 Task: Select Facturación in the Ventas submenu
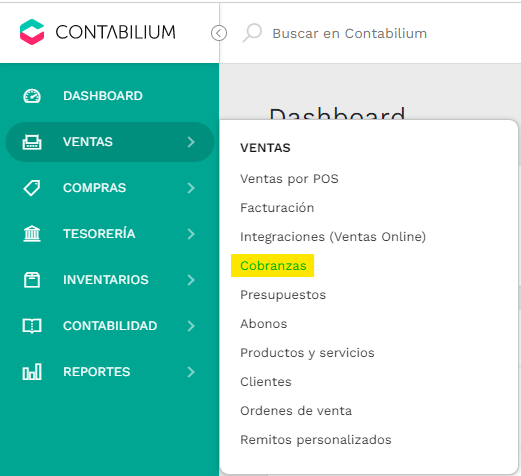point(277,208)
